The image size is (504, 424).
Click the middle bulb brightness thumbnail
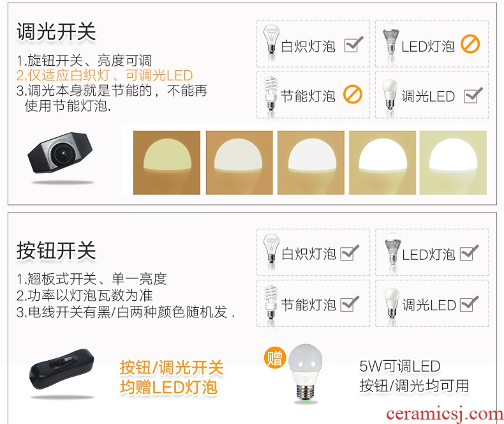pyautogui.click(x=311, y=162)
